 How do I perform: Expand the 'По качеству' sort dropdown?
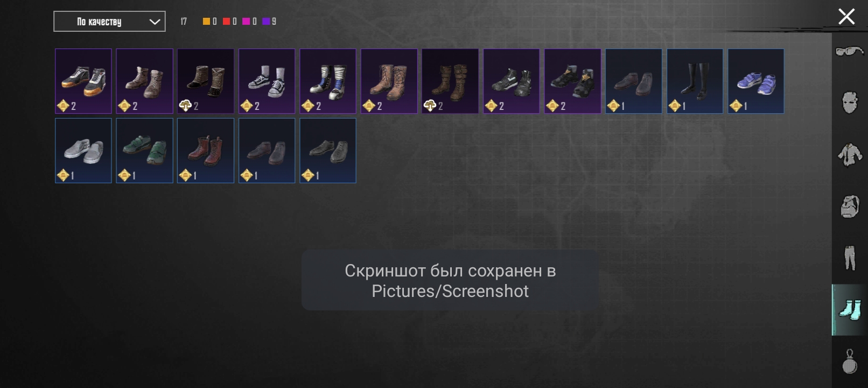coord(109,22)
